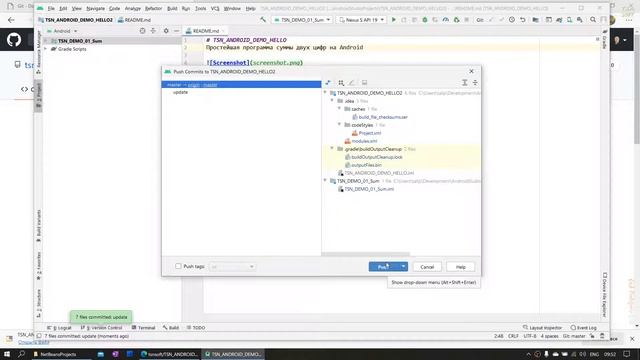Click Git: master branch widget in status bar
This screenshot has width=640, height=360.
(574, 336)
